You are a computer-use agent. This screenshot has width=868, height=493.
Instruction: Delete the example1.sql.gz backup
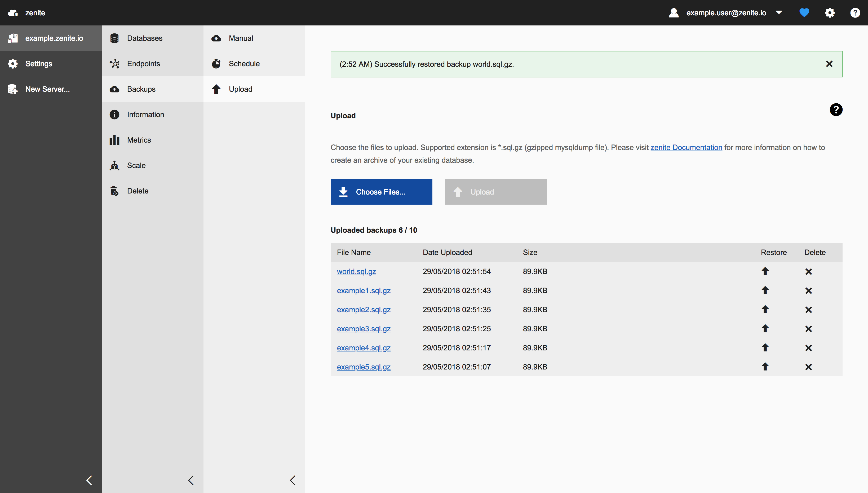point(808,290)
